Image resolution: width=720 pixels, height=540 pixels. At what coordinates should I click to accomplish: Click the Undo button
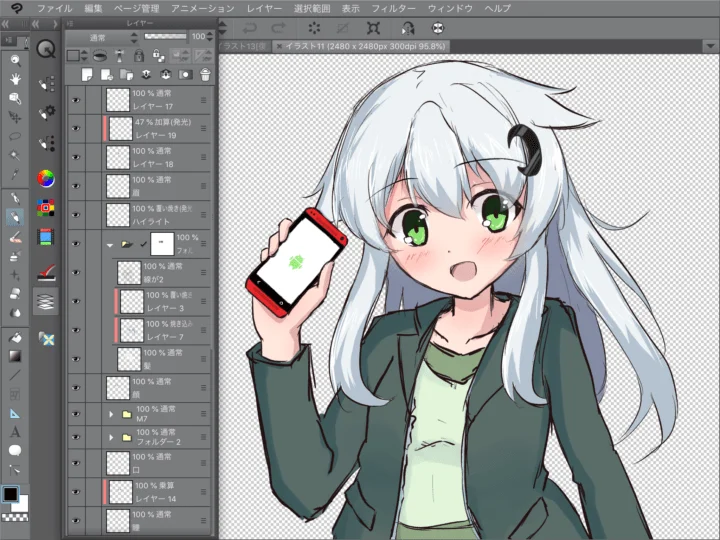click(250, 28)
